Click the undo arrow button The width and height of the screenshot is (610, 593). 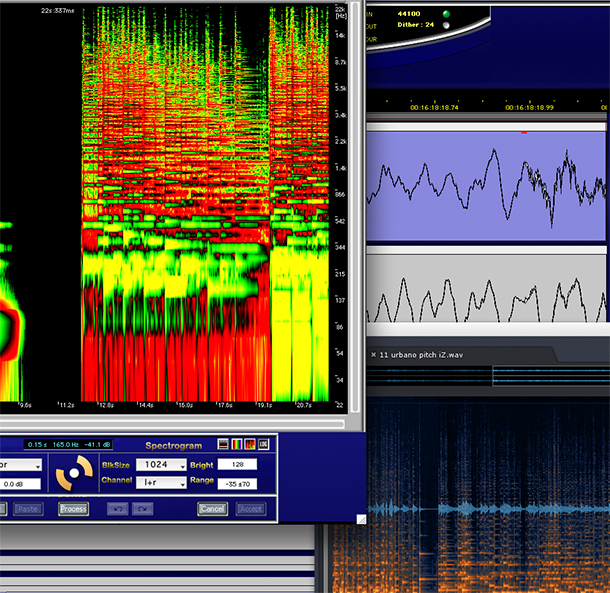pos(117,509)
